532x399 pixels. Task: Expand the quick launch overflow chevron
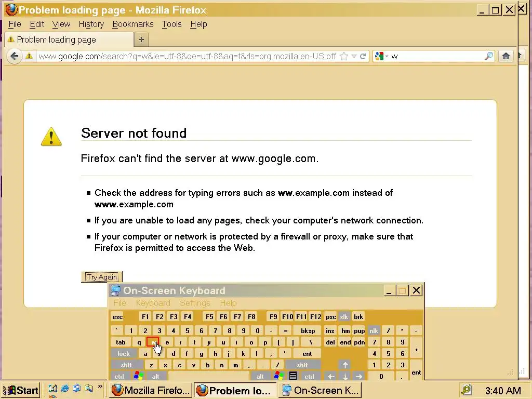pyautogui.click(x=100, y=387)
